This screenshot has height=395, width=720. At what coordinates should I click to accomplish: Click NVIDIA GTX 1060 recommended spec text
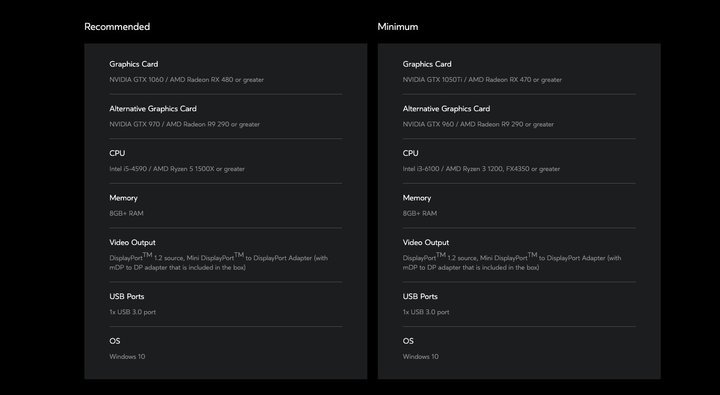point(186,79)
